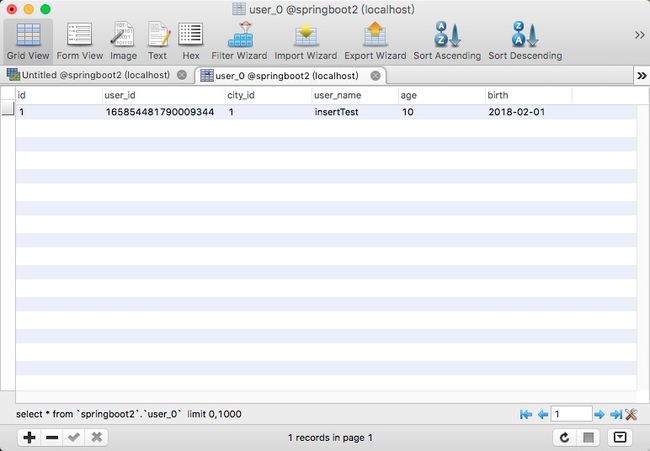Launch the Filter Wizard
This screenshot has height=451, width=650.
[x=239, y=41]
